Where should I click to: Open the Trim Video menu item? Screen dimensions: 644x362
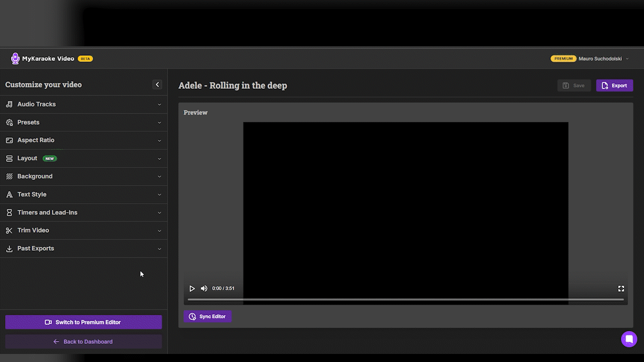pos(84,230)
